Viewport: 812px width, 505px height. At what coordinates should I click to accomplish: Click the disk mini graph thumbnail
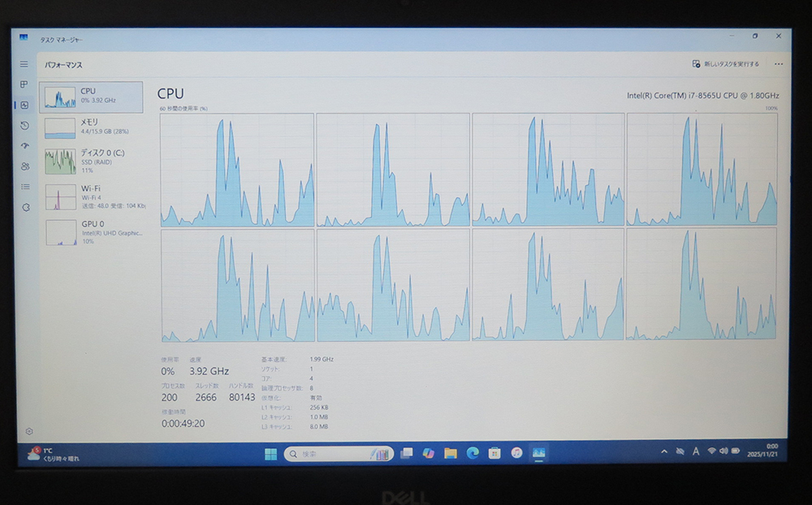pyautogui.click(x=61, y=162)
